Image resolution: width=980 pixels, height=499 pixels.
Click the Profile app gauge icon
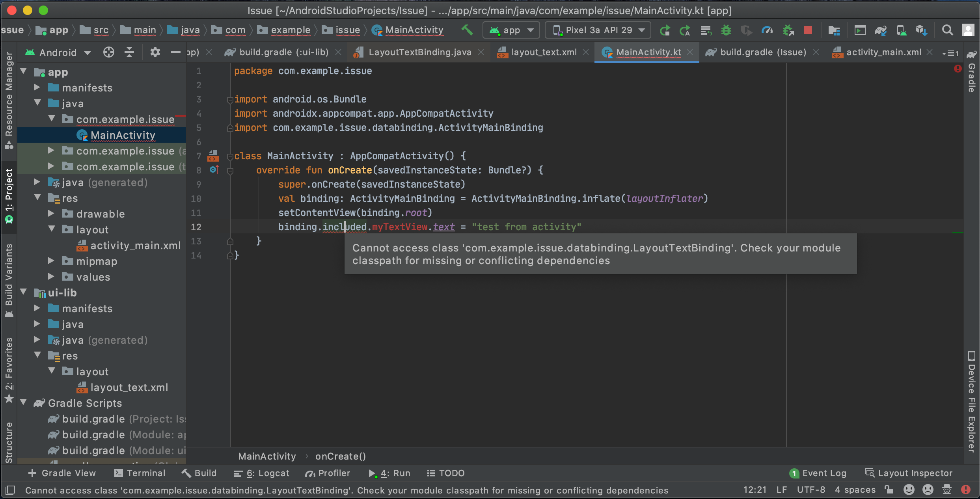pos(767,30)
